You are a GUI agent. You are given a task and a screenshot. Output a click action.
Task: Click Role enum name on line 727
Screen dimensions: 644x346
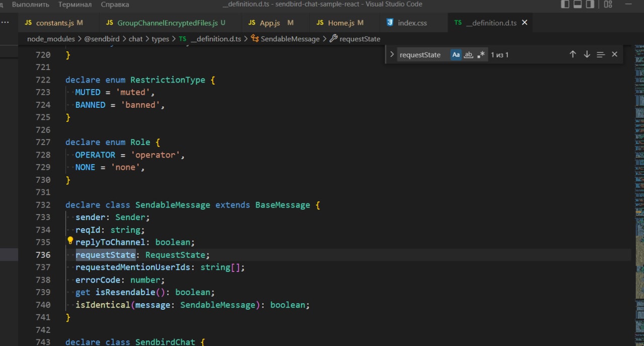click(141, 143)
